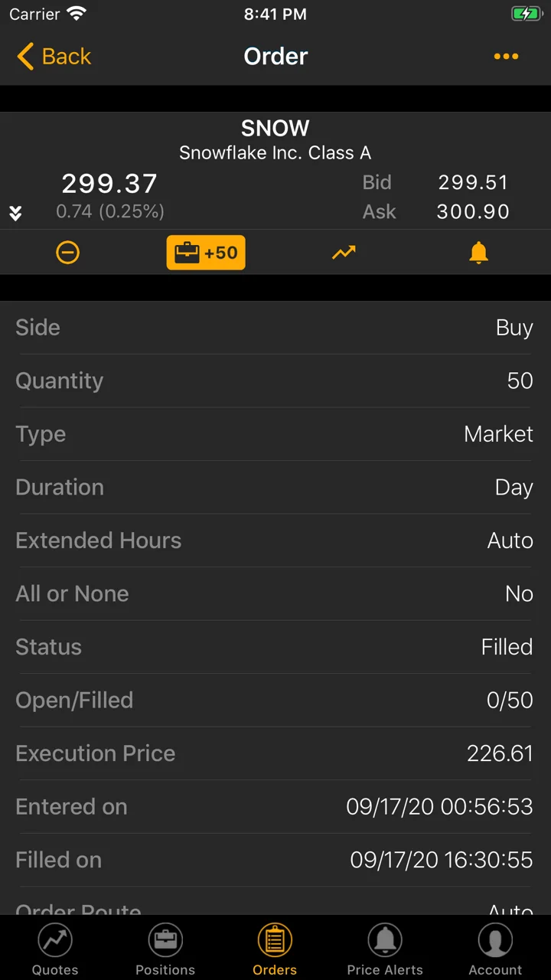The image size is (551, 980).
Task: Select the Execution Price row
Action: [275, 753]
